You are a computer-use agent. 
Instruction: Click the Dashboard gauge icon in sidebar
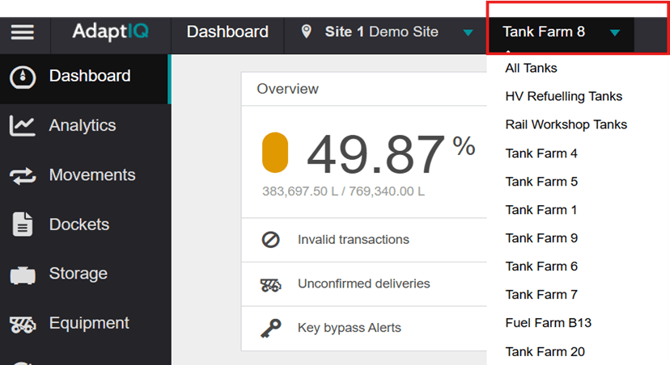(x=23, y=77)
